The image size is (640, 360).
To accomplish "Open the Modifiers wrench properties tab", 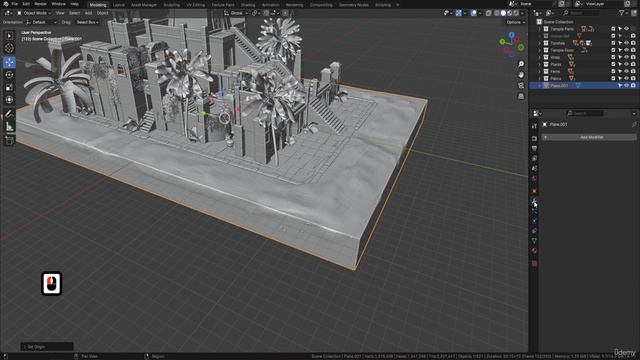I will coord(534,201).
